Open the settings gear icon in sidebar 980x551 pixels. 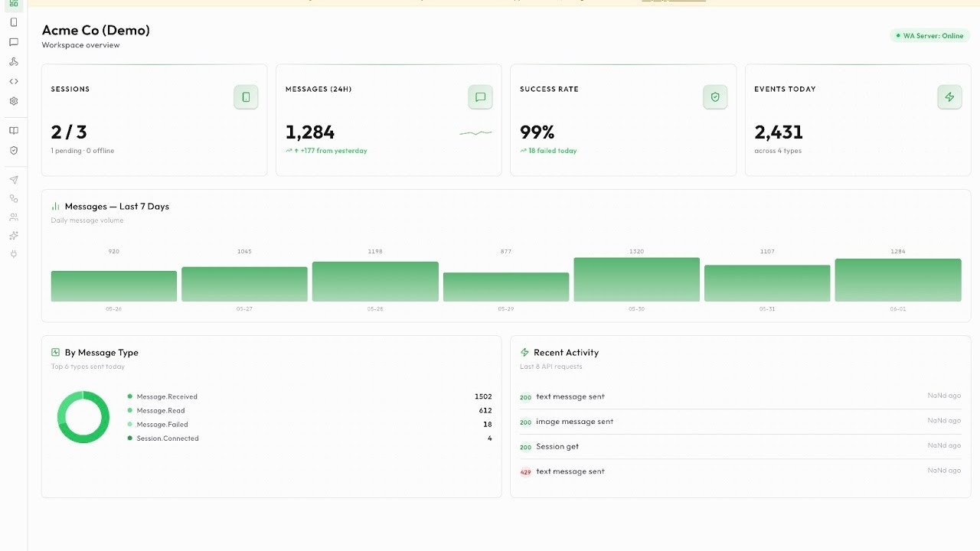pyautogui.click(x=14, y=101)
